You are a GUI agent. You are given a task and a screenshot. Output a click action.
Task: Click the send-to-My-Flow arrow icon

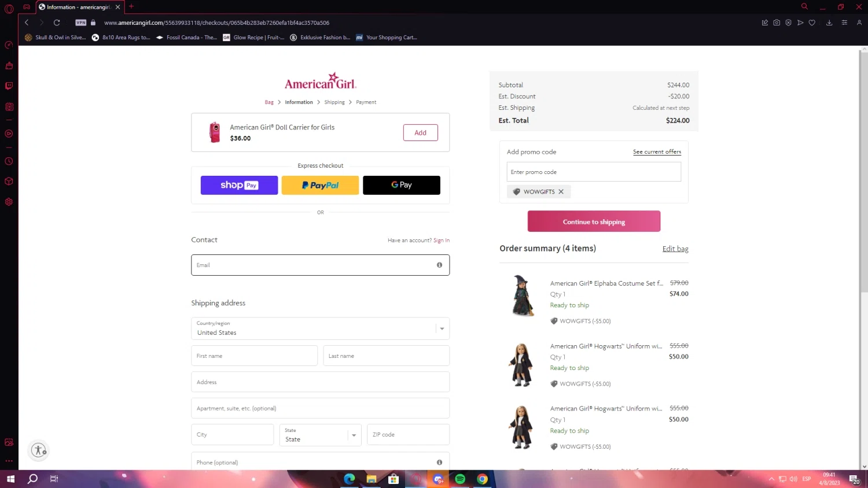800,23
